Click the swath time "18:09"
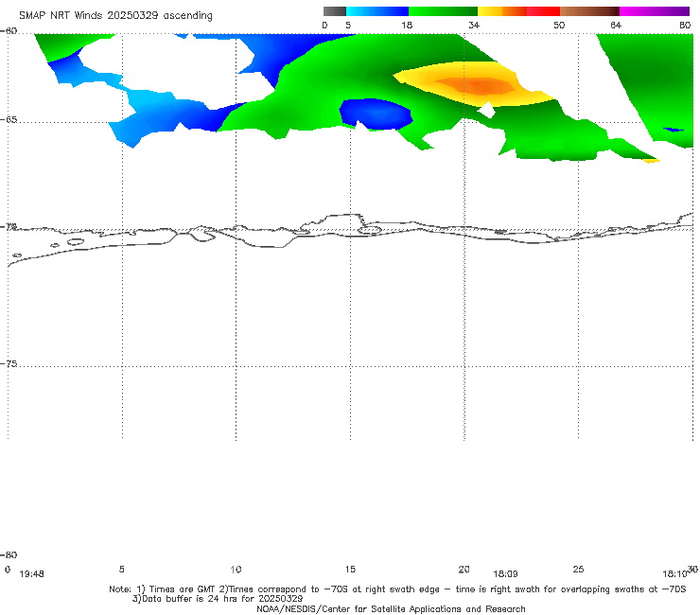The width and height of the screenshot is (700, 615). [505, 574]
